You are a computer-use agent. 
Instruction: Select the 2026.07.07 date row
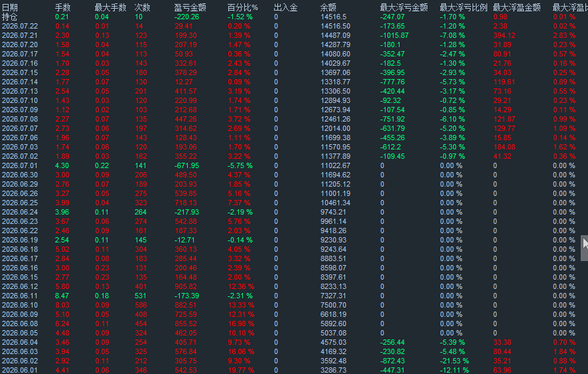pos(20,128)
